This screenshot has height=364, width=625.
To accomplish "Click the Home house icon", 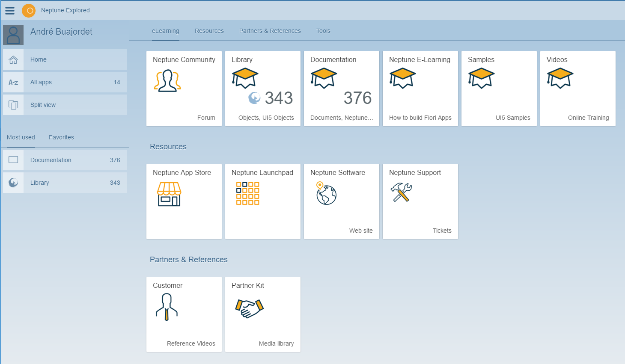I will coord(13,59).
